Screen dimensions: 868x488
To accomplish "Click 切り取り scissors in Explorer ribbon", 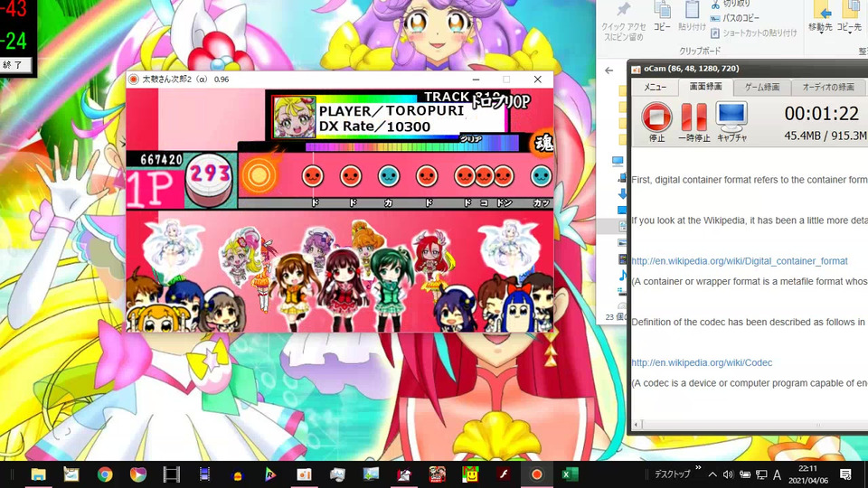I will click(x=731, y=4).
